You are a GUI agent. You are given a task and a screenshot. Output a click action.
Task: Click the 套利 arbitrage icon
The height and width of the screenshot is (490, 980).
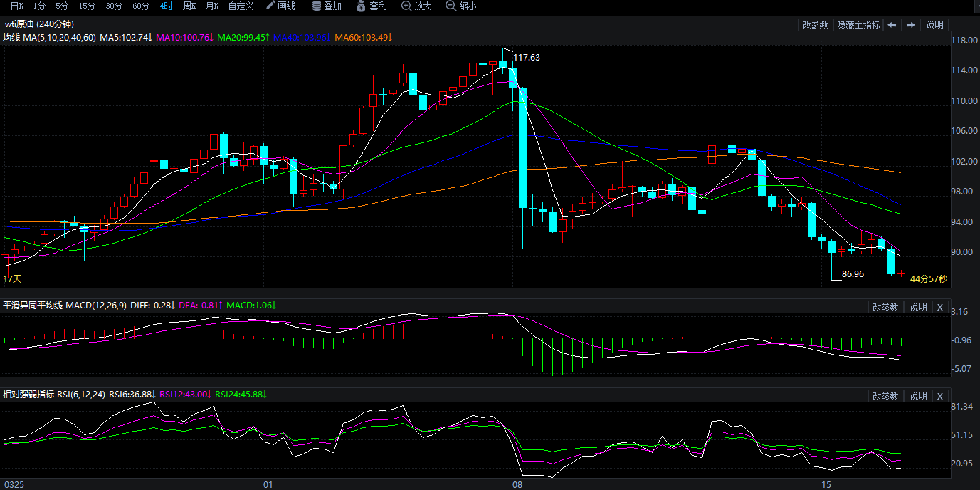coord(372,6)
